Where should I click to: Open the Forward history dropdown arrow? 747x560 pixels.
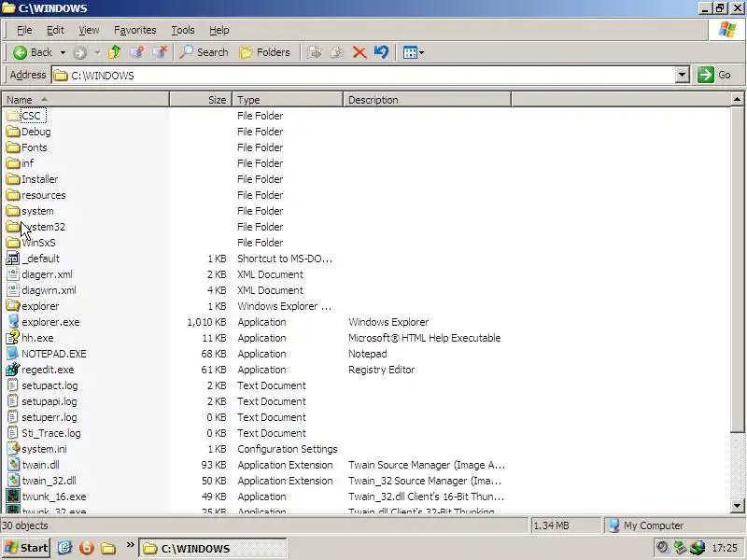pos(97,52)
